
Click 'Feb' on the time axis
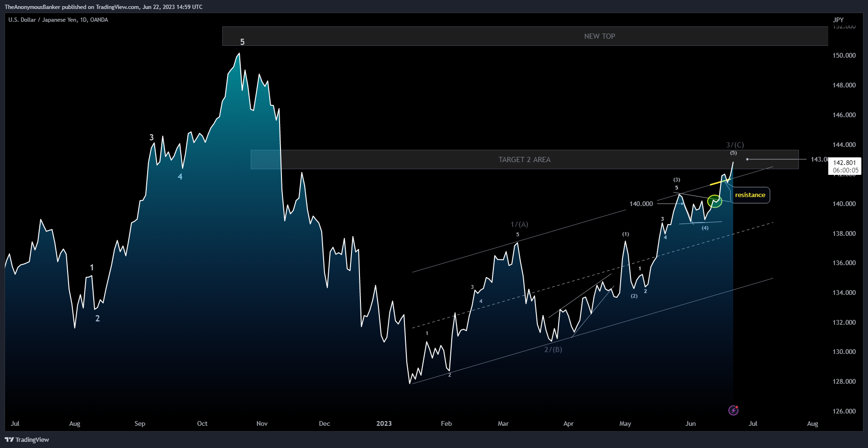[x=446, y=424]
